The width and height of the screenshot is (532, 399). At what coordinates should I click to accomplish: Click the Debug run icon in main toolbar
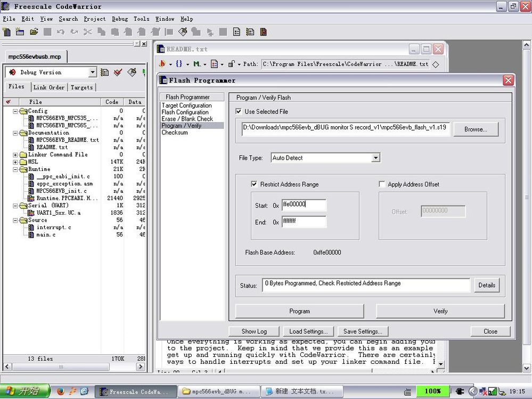point(210,32)
